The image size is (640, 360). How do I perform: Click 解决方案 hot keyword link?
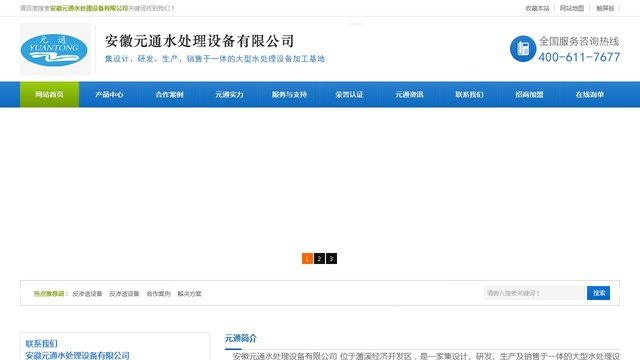coord(189,293)
